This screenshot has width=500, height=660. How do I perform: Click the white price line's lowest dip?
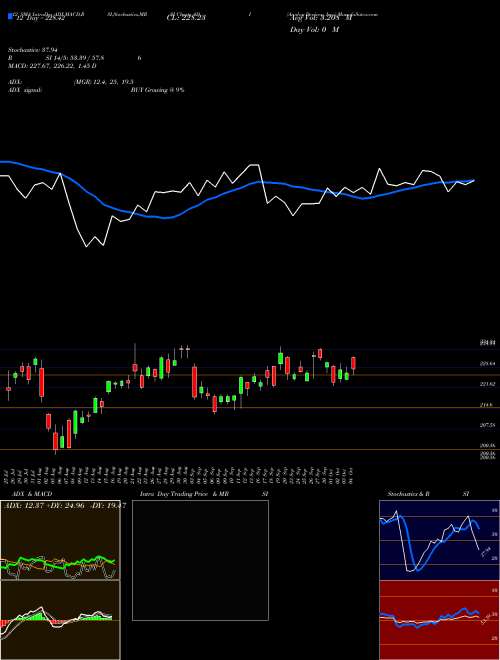[x=87, y=246]
